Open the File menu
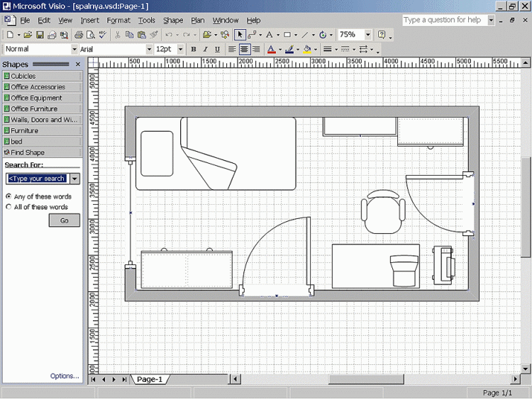Image resolution: width=532 pixels, height=399 pixels. coord(25,21)
